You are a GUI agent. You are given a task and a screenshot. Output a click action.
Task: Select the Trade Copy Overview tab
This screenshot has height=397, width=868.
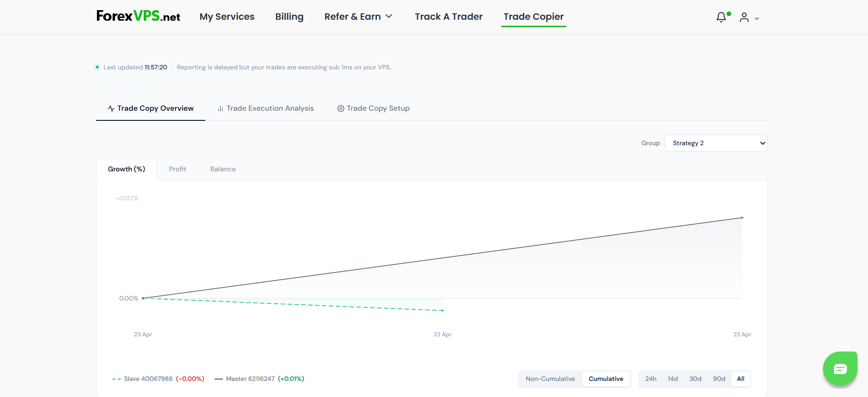pos(151,108)
